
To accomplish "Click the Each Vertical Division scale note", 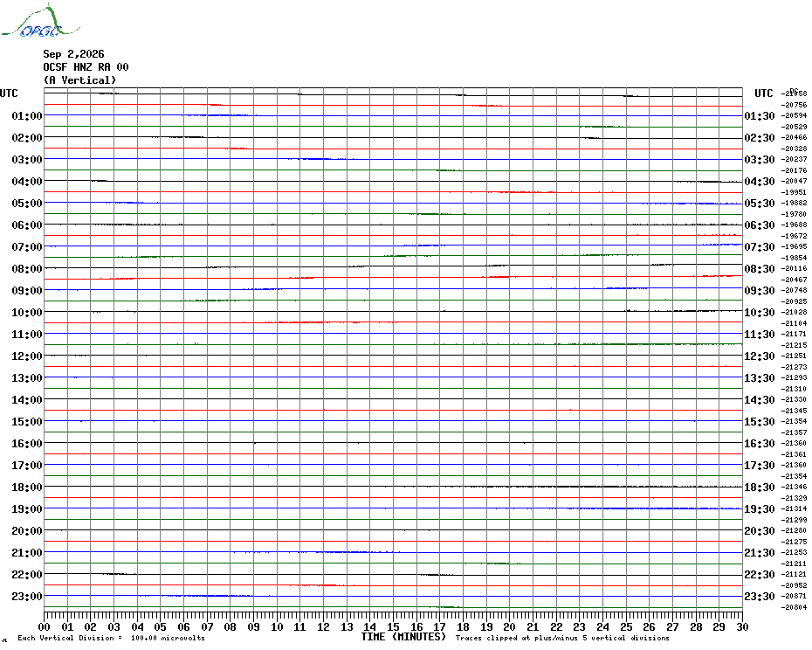I will 112,638.
